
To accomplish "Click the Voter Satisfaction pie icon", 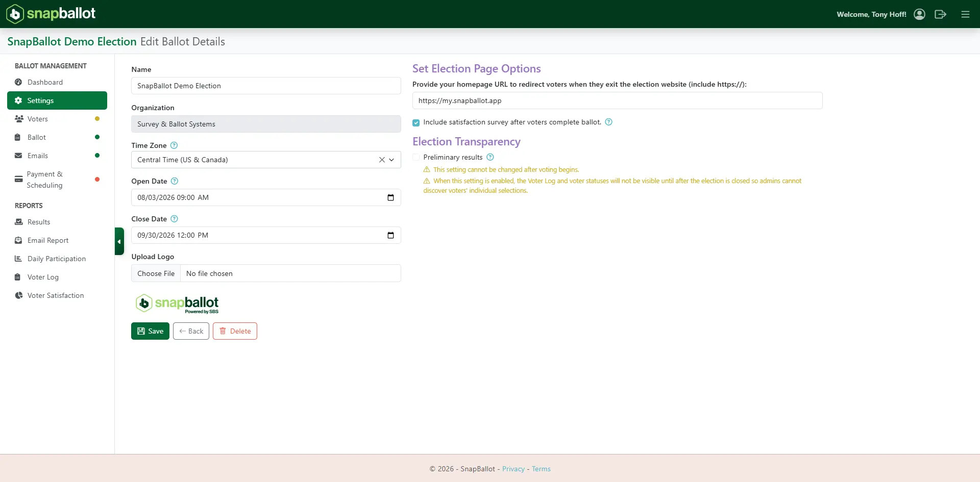I will (x=18, y=295).
